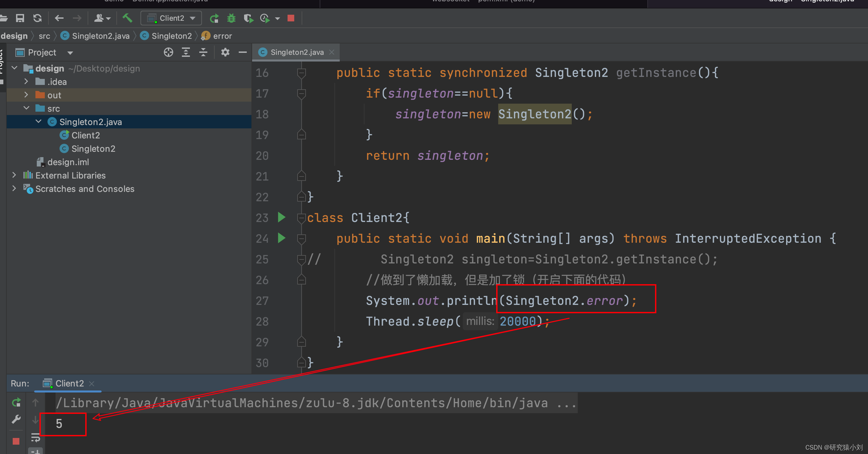Click the java command path line

tap(316, 403)
